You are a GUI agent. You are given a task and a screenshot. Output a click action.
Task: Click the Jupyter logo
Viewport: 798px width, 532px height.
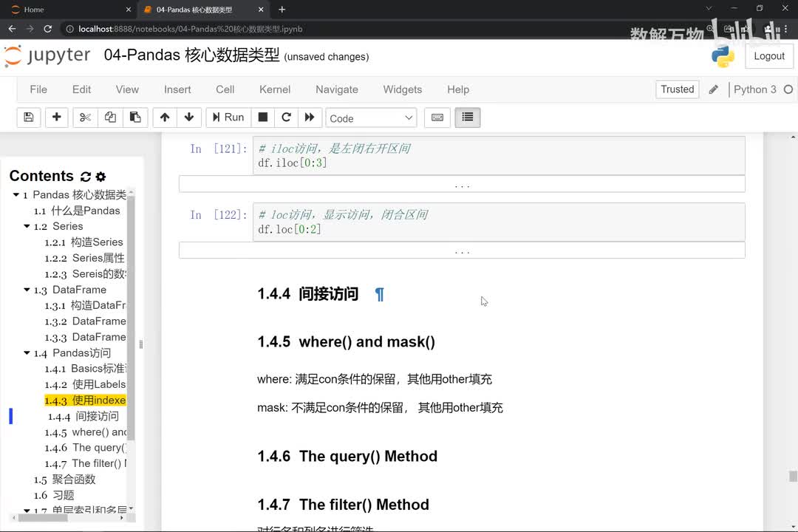pos(47,55)
